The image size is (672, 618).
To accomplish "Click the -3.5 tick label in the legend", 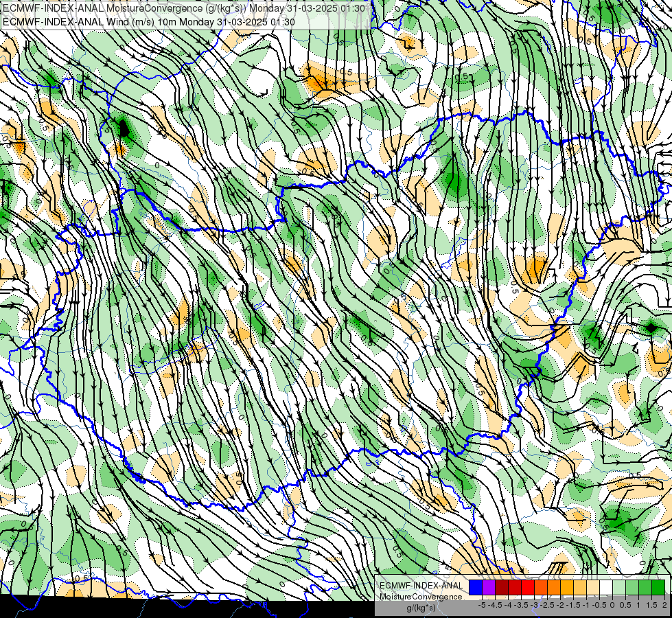I will tap(521, 605).
